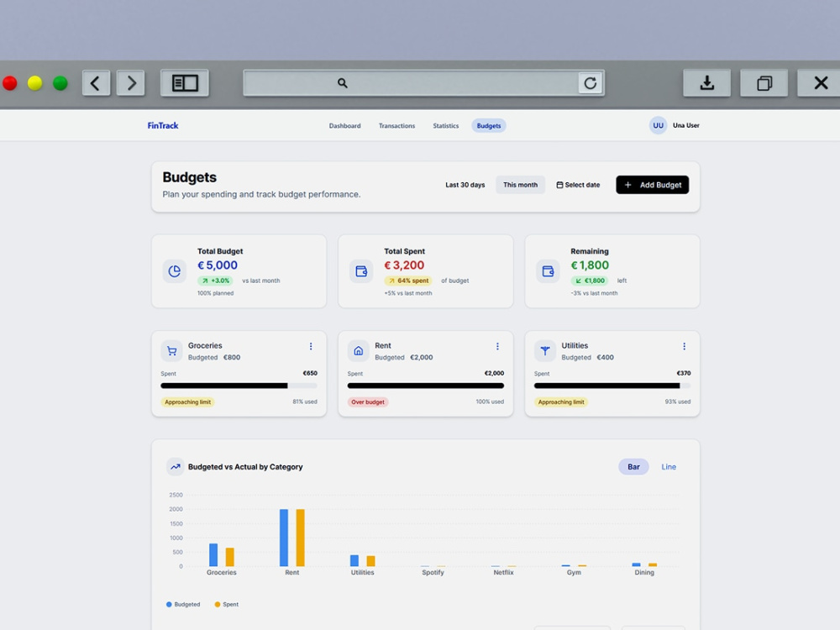
Task: Click the yellow window control dot
Action: point(34,83)
